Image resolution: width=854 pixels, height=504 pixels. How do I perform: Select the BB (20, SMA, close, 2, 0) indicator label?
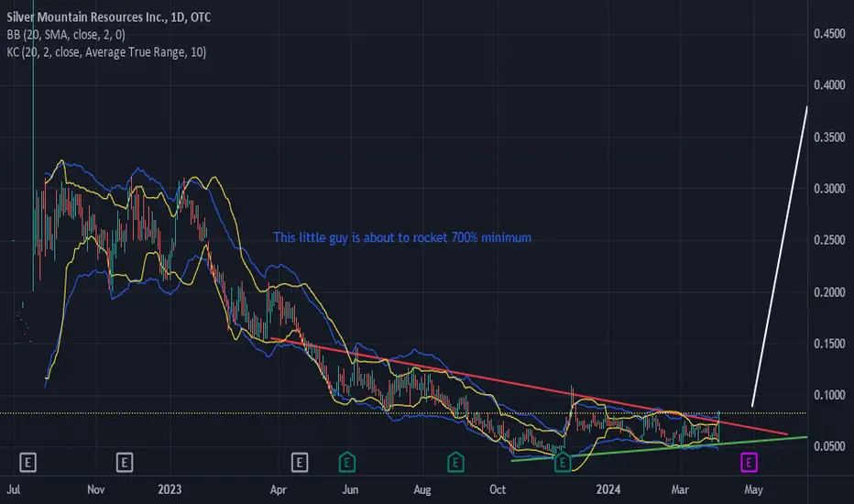(66, 35)
